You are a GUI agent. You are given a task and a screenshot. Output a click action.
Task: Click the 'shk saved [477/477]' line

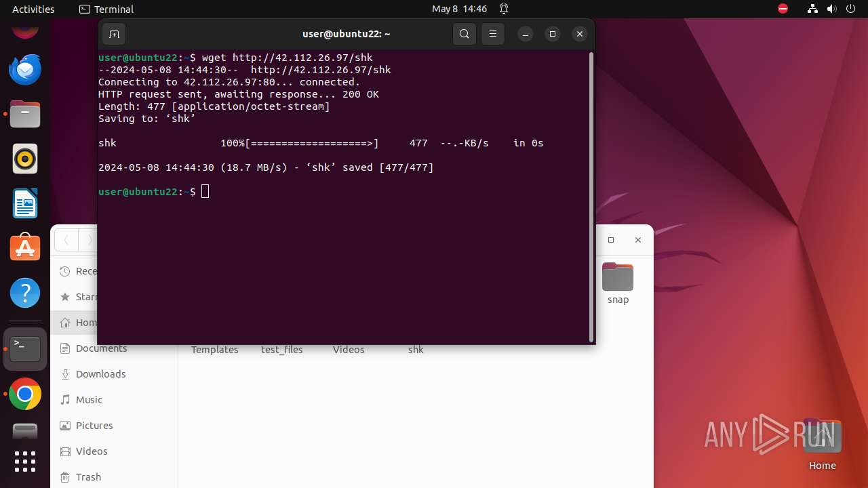[266, 167]
